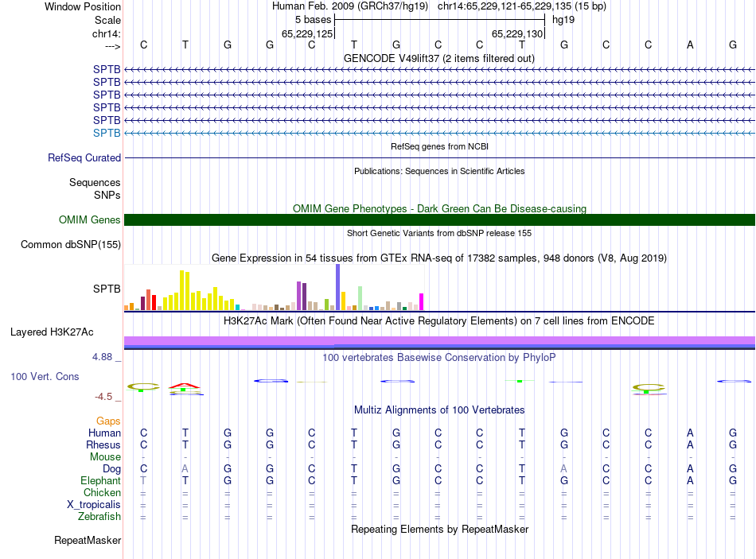Click the light green bar in GTEx chart

click(360, 298)
